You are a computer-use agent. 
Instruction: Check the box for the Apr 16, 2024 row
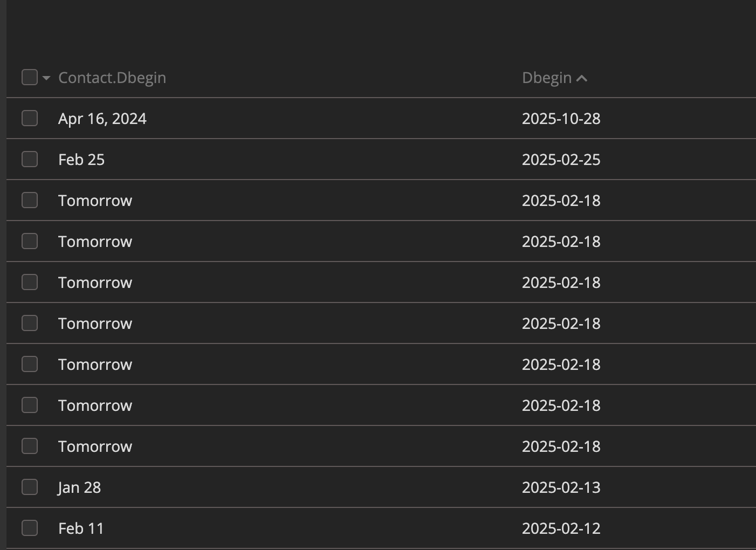(30, 118)
